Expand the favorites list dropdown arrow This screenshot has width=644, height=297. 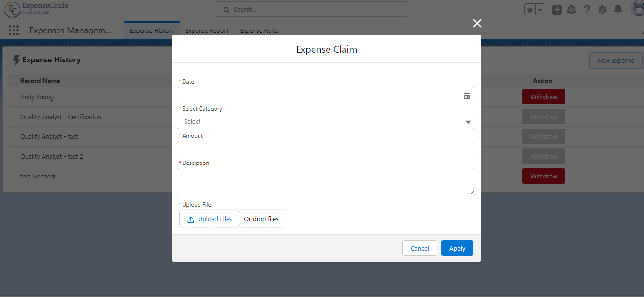(x=540, y=10)
